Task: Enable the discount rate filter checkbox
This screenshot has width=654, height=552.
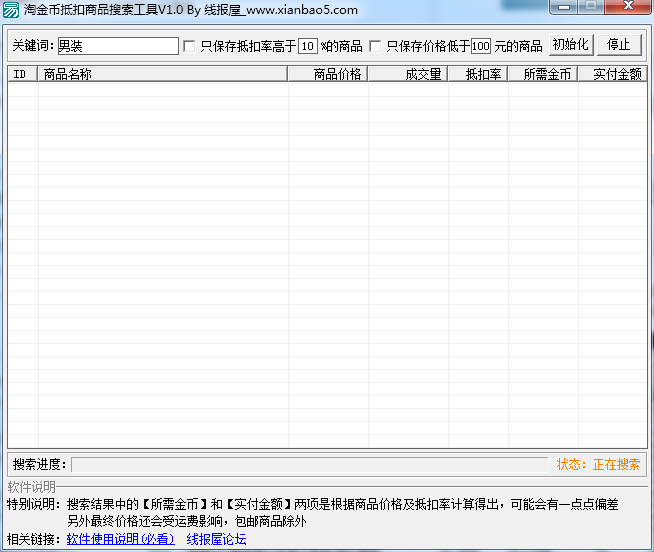Action: [x=189, y=46]
